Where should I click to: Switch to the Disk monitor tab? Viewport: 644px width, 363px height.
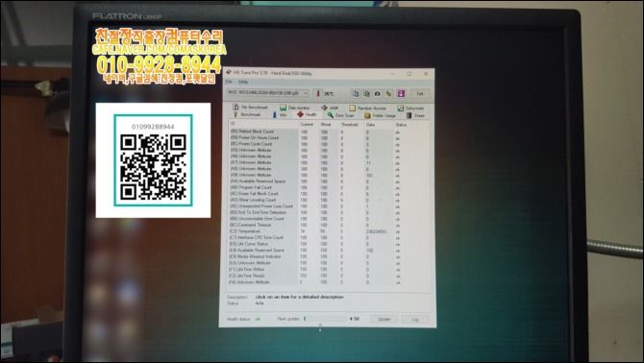(x=295, y=108)
